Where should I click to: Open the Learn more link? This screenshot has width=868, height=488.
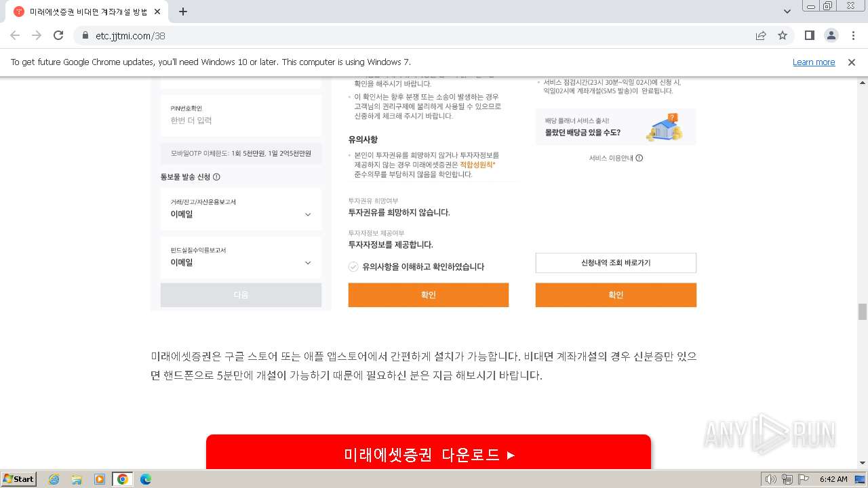tap(814, 62)
